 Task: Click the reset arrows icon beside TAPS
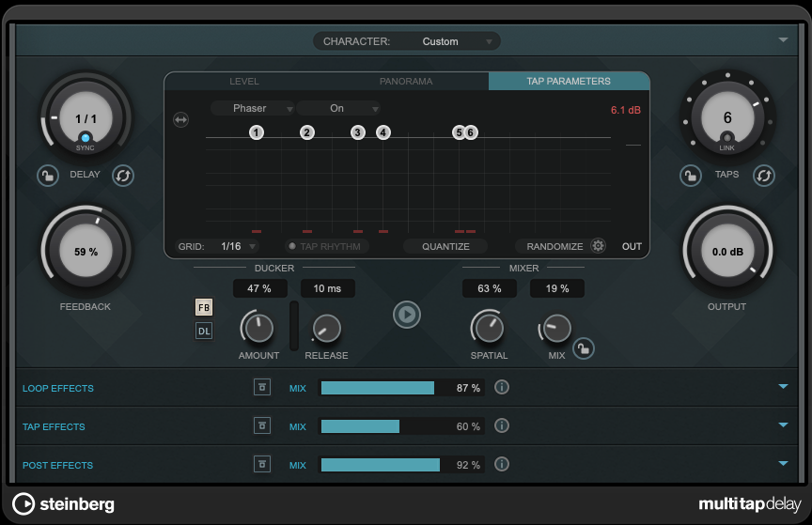click(x=764, y=176)
